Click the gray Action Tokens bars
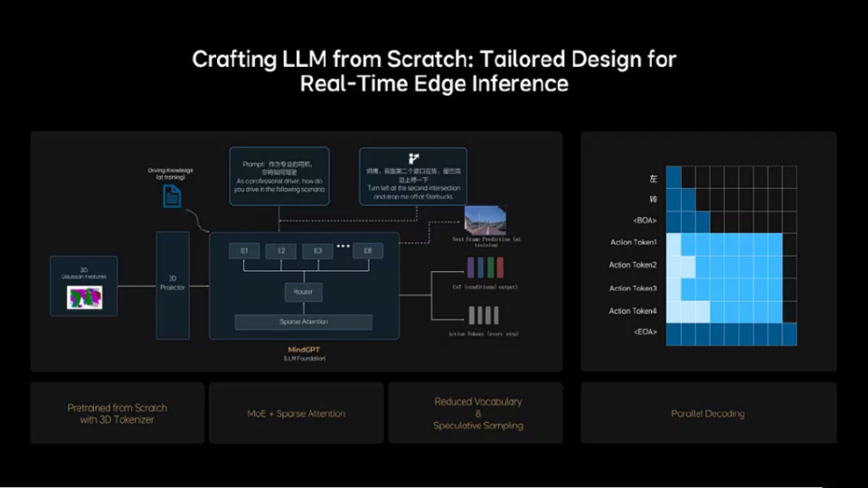The image size is (868, 488). (x=484, y=315)
